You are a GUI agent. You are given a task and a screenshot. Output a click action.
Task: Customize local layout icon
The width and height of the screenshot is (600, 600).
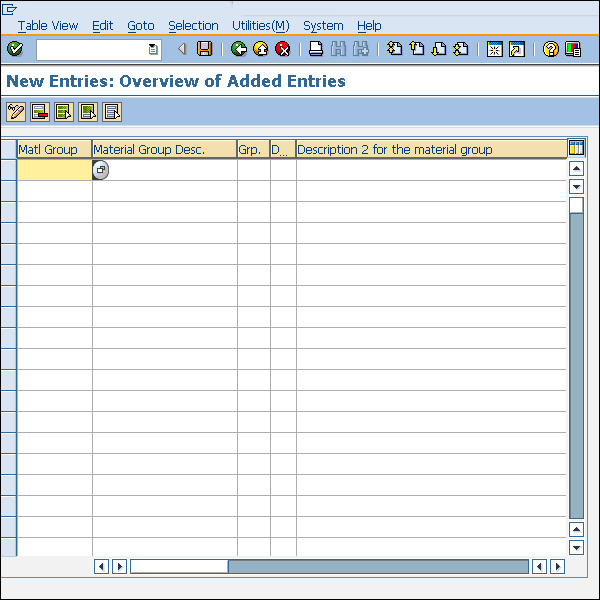point(573,49)
